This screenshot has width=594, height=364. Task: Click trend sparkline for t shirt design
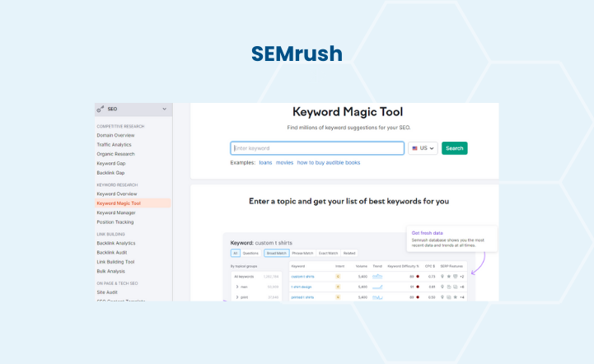pos(377,287)
